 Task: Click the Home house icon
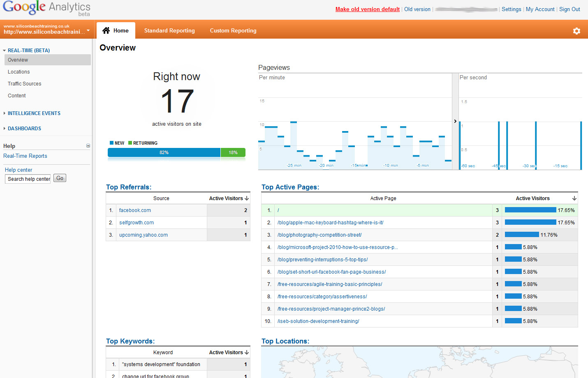pyautogui.click(x=107, y=30)
